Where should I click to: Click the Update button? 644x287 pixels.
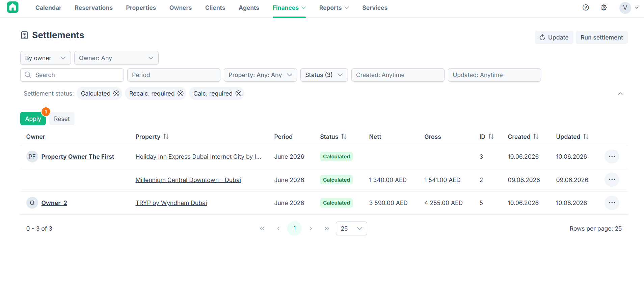554,37
